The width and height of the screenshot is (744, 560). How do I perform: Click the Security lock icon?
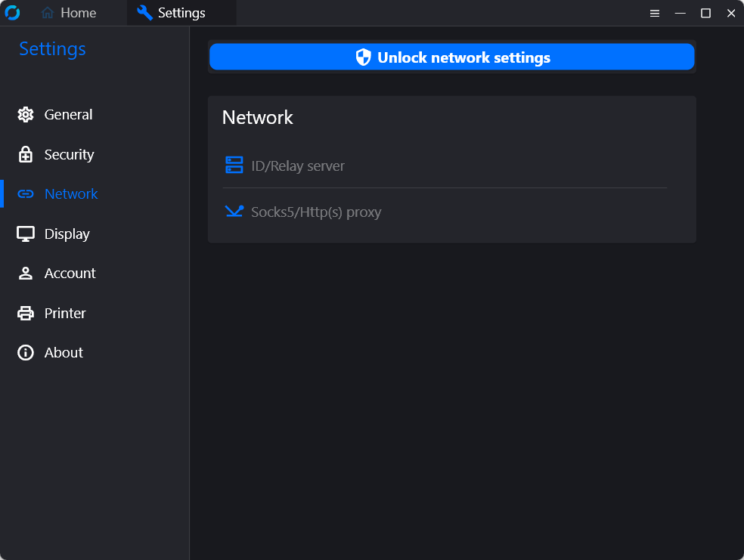(26, 155)
